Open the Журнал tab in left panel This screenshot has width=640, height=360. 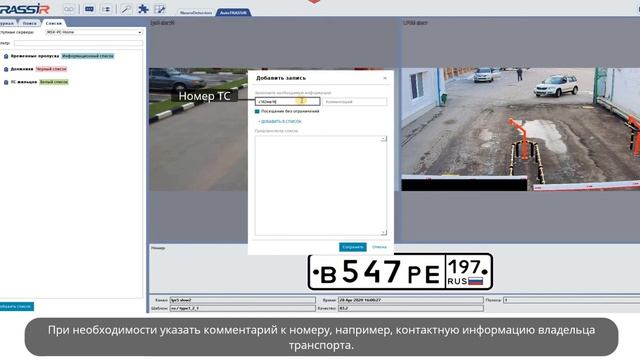7,23
